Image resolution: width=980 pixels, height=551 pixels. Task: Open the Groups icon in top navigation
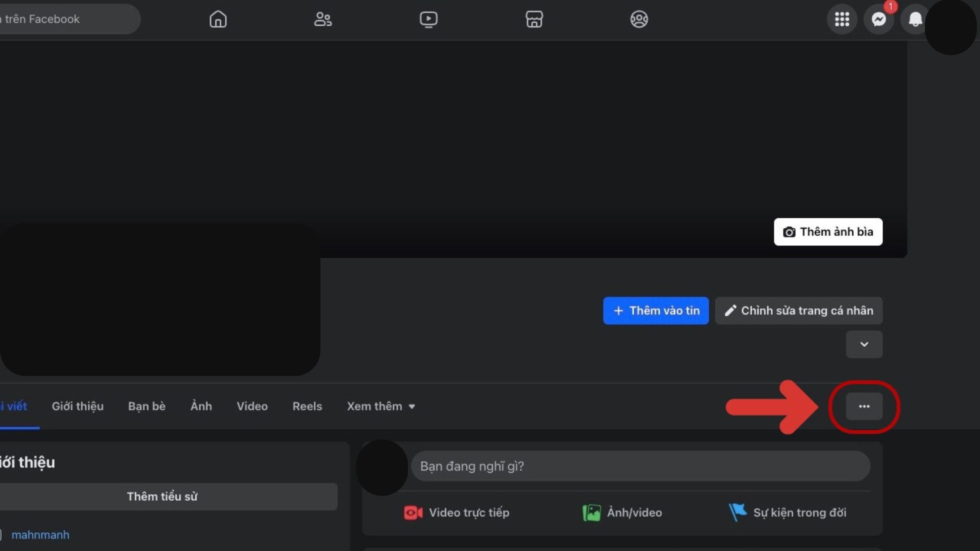[x=639, y=19]
